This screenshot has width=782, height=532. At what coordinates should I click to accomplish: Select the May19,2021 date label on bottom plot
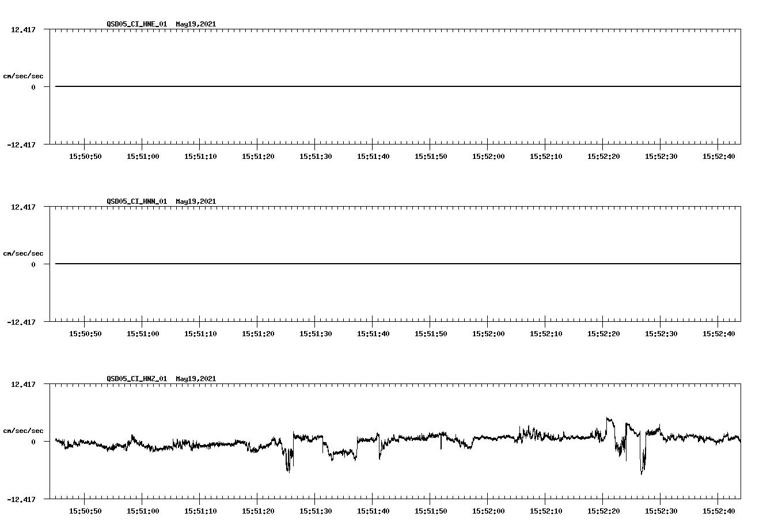tap(195, 379)
